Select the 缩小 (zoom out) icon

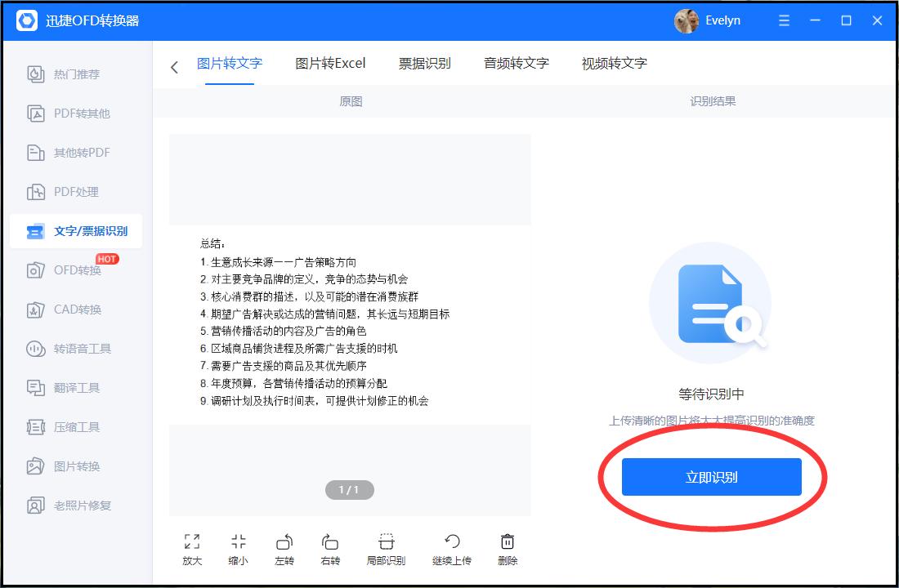tap(237, 547)
